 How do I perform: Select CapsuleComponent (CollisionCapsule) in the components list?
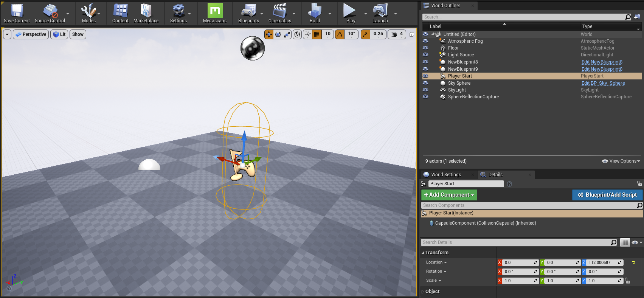pos(486,223)
